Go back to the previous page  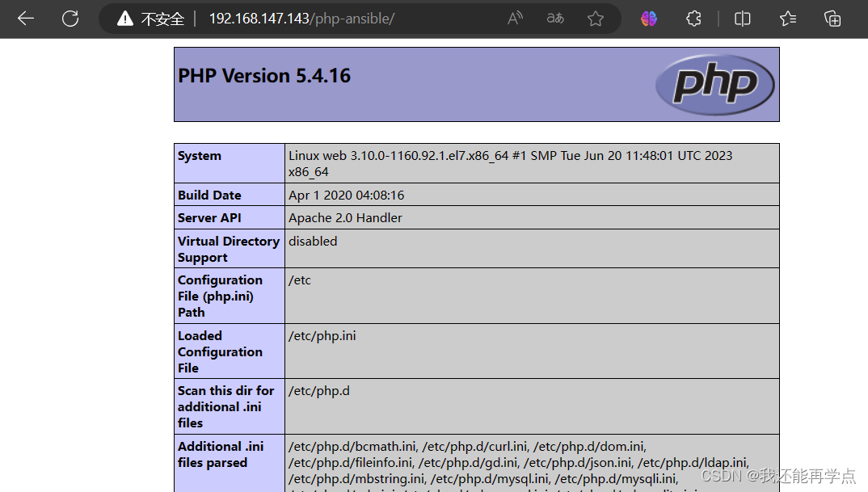click(26, 19)
